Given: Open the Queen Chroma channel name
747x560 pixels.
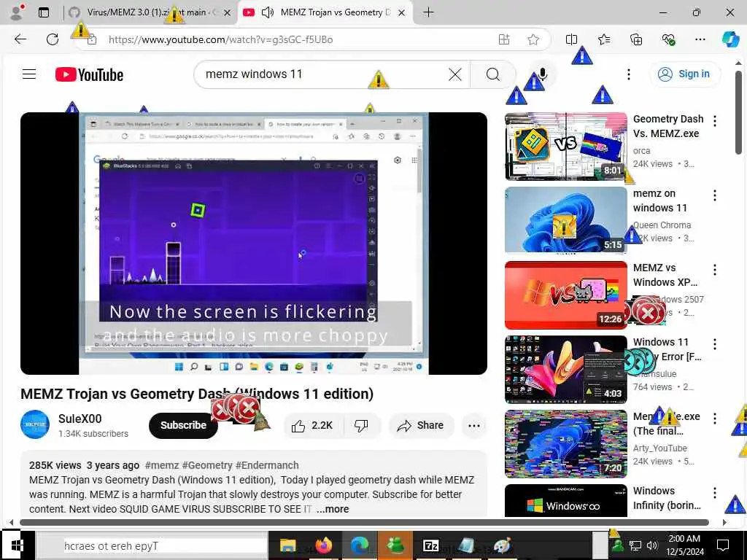Looking at the screenshot, I should point(662,225).
